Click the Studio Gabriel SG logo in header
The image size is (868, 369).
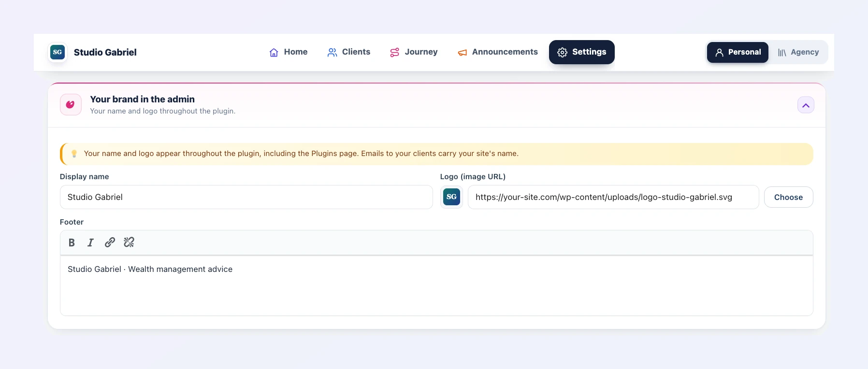tap(58, 52)
